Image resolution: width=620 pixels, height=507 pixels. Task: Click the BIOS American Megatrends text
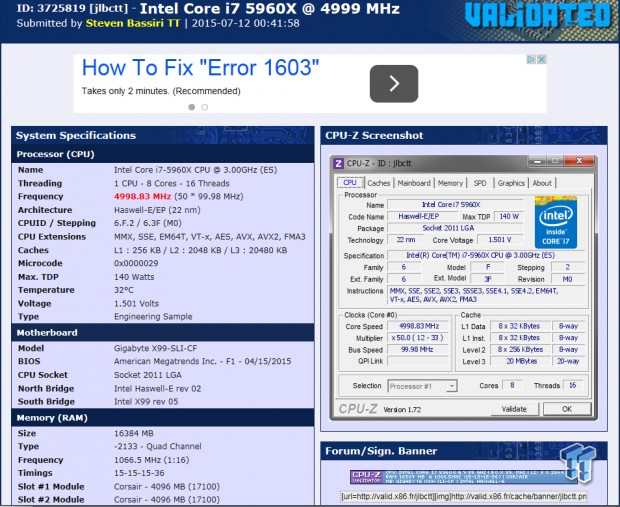point(202,361)
